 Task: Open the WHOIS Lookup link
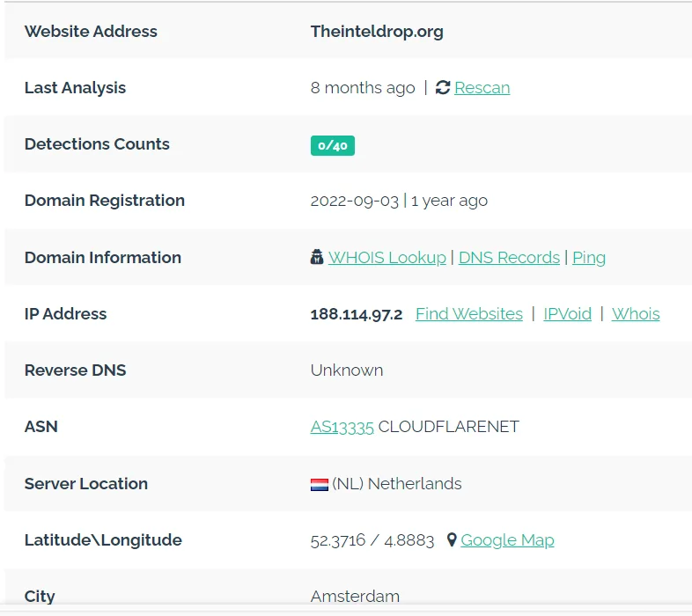click(386, 258)
